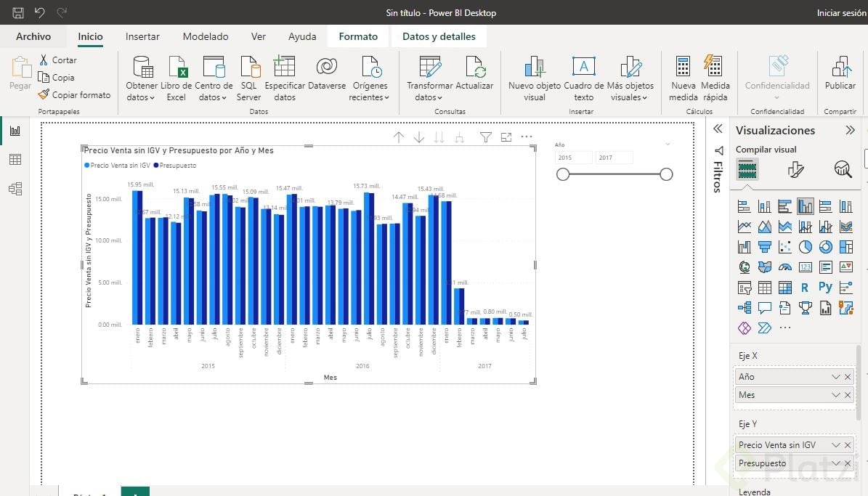868x496 pixels.
Task: Pick the Q&A speech bubble visual
Action: [x=764, y=308]
